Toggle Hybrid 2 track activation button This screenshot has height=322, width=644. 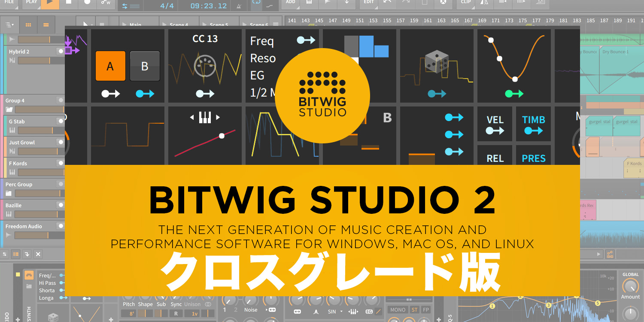pyautogui.click(x=61, y=51)
